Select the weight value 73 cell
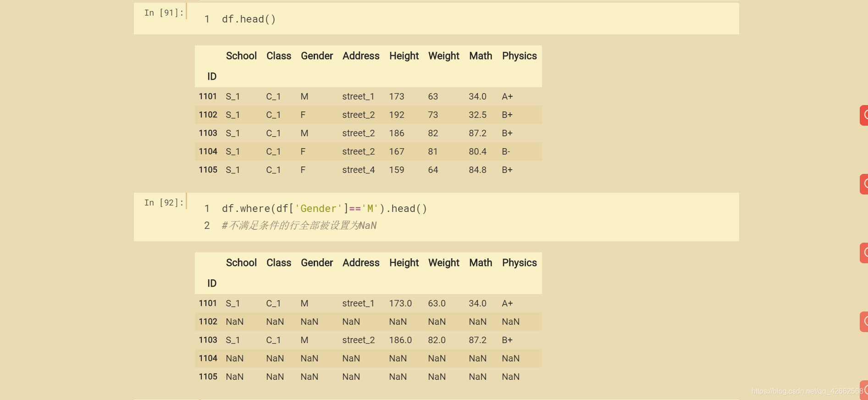The width and height of the screenshot is (868, 400). (433, 115)
